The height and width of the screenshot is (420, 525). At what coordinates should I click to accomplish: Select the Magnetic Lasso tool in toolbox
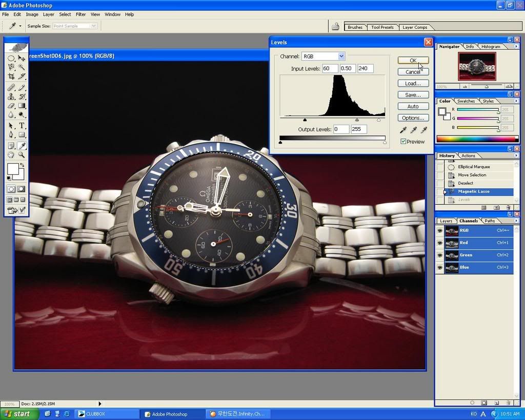tap(11, 67)
